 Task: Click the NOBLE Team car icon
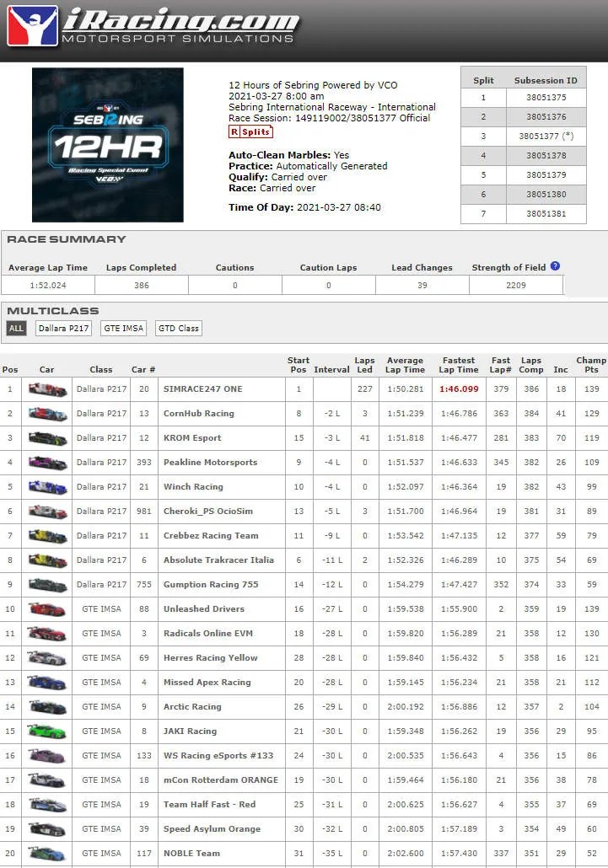point(47,853)
